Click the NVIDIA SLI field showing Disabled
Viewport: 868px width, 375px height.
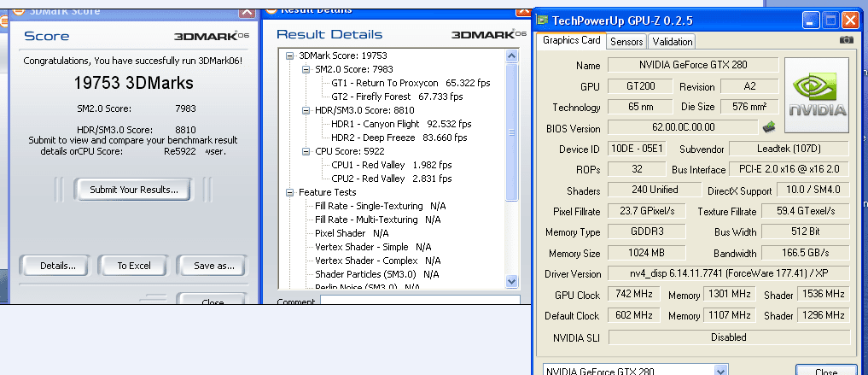click(729, 337)
